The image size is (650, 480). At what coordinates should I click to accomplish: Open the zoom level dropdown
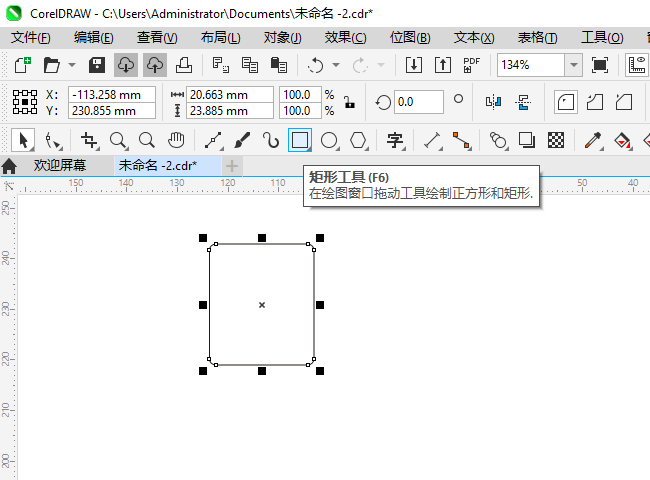[574, 65]
